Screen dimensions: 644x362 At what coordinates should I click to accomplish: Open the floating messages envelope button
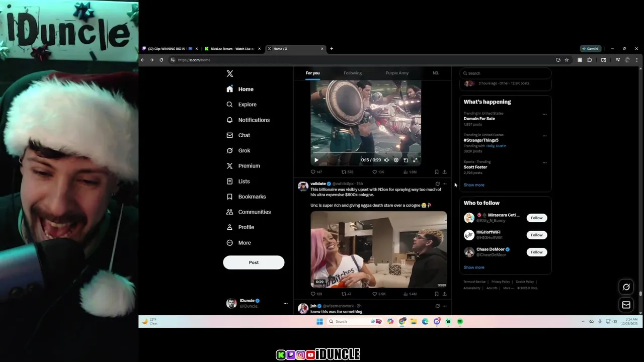point(626,305)
